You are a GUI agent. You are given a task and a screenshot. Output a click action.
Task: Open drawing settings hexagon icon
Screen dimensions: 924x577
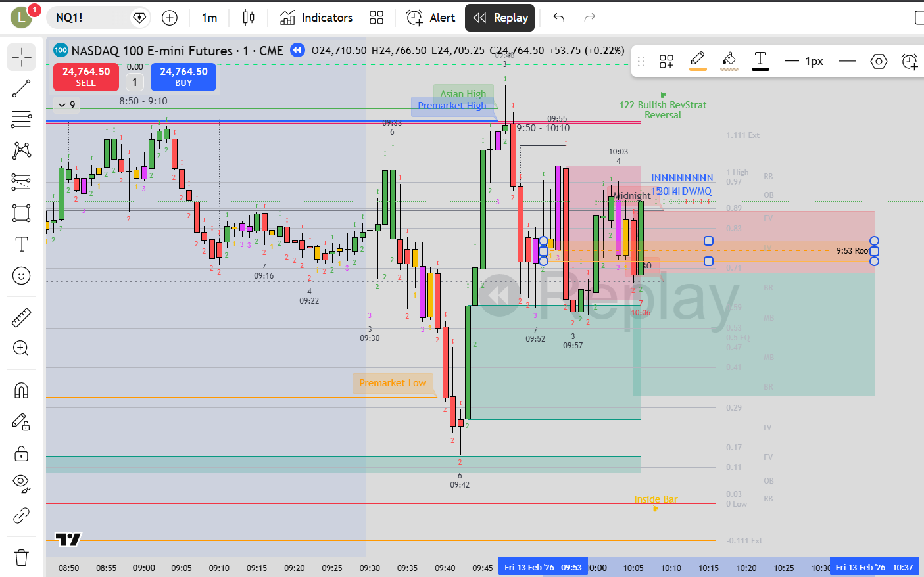pos(879,61)
